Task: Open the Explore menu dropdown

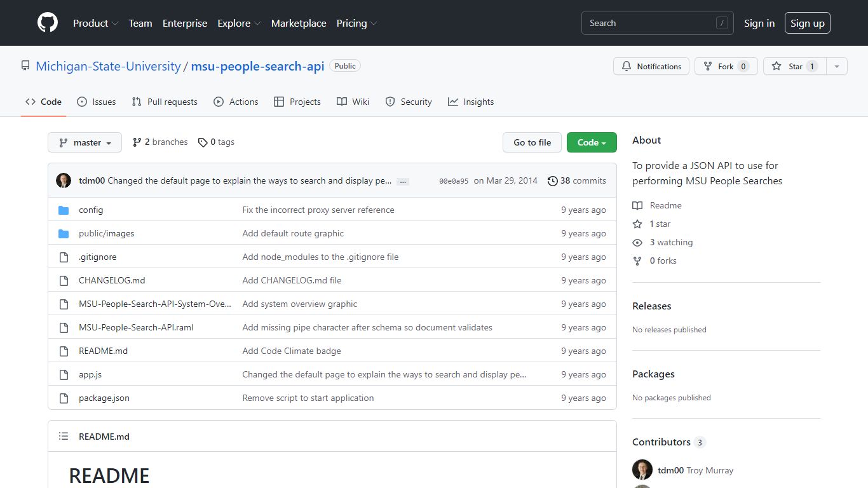Action: (x=239, y=23)
